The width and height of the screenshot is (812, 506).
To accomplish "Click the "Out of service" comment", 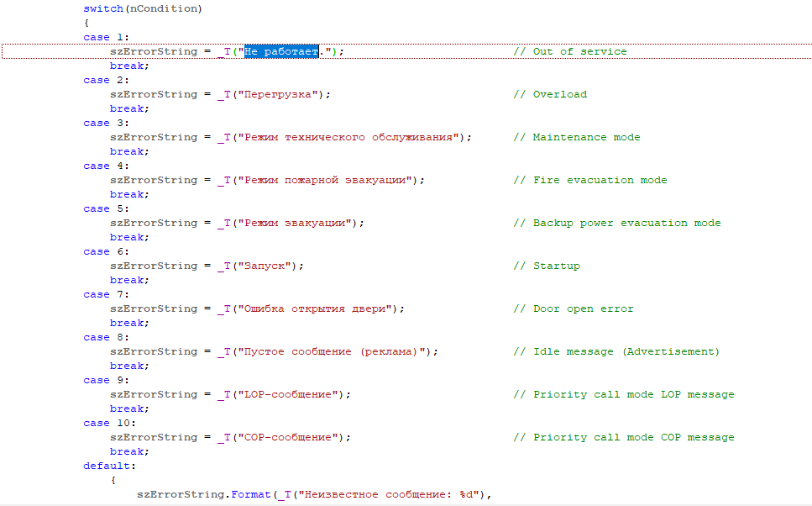I will 579,52.
